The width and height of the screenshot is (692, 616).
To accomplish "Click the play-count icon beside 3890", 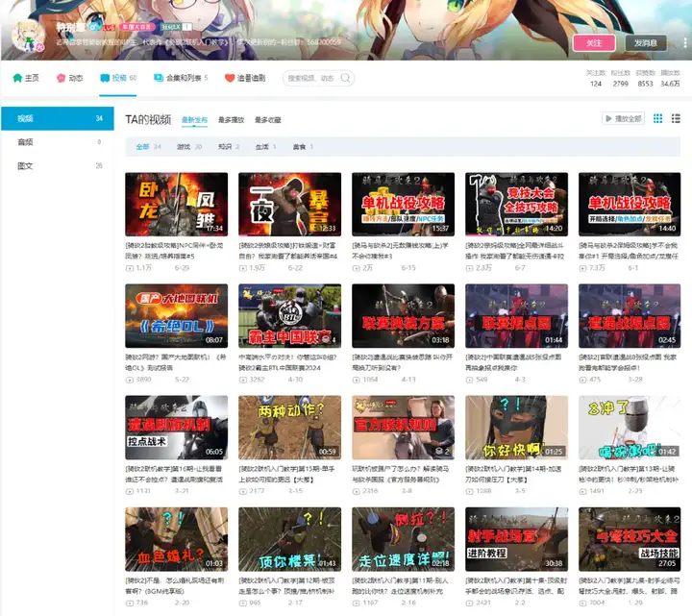I will click(130, 380).
